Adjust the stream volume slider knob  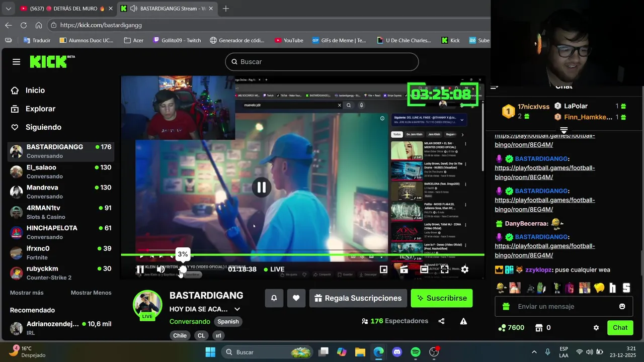tap(183, 269)
